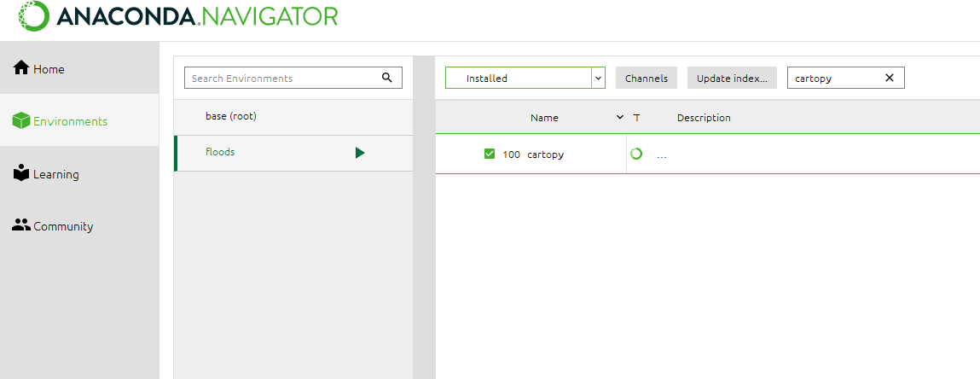Image resolution: width=980 pixels, height=379 pixels.
Task: Open the Home section
Action: 79,68
